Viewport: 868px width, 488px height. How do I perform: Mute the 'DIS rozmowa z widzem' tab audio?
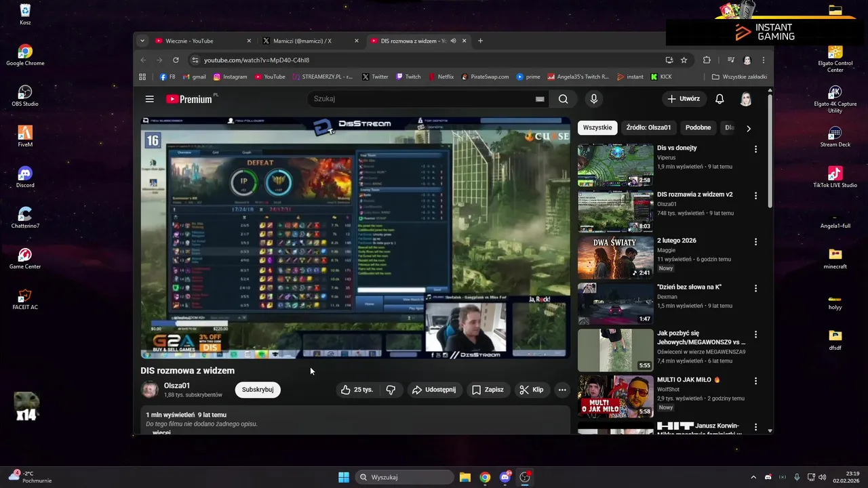pos(453,41)
